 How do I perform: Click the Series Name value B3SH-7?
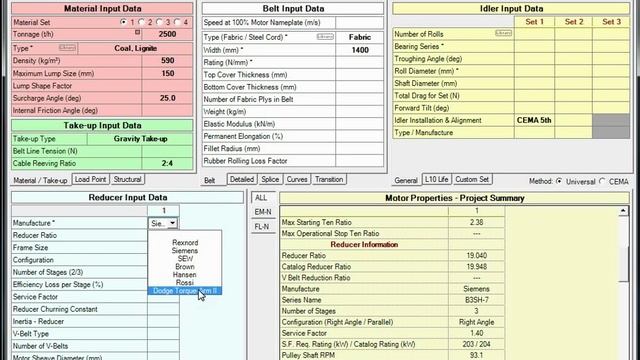476,300
